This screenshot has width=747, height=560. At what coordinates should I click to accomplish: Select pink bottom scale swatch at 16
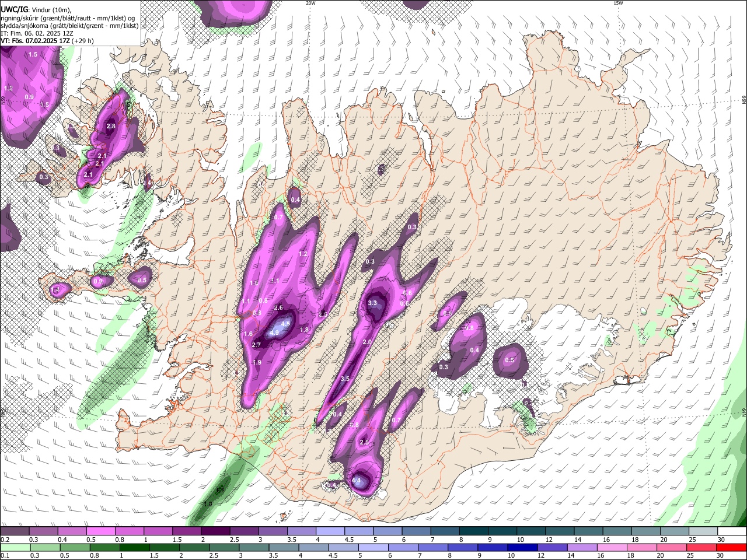click(x=612, y=548)
